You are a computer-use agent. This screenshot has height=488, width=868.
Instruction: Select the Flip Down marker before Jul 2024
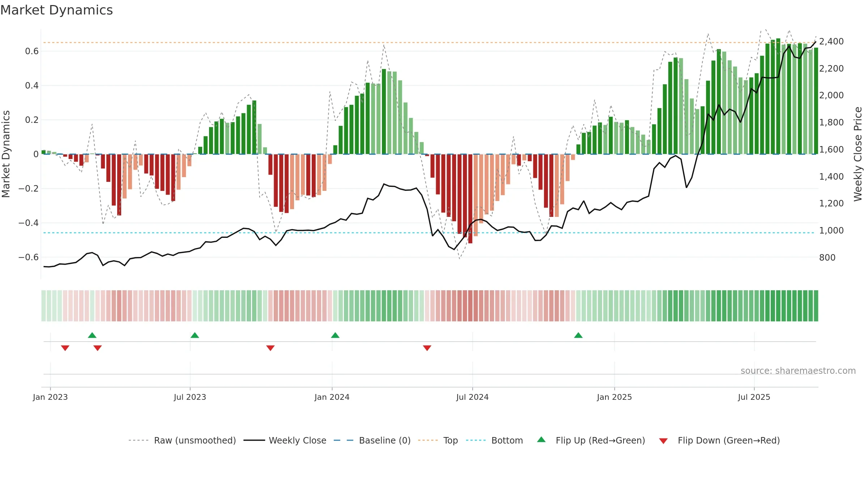427,348
